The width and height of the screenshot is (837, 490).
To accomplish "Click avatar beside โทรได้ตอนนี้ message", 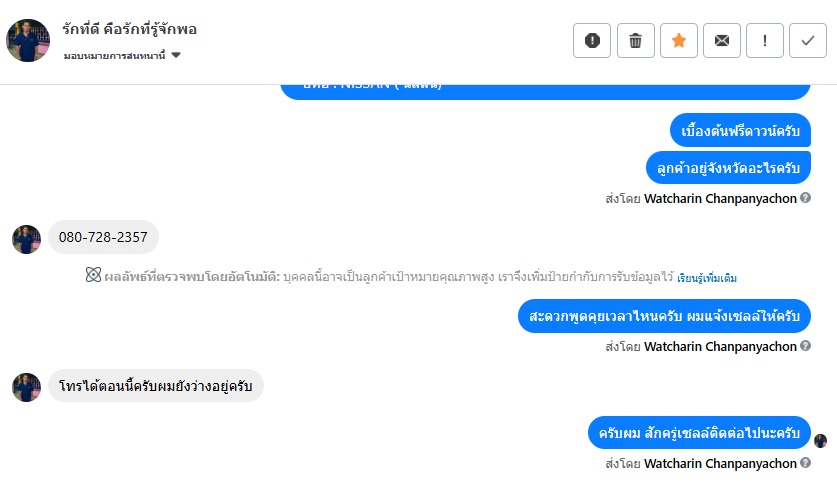I will click(26, 387).
